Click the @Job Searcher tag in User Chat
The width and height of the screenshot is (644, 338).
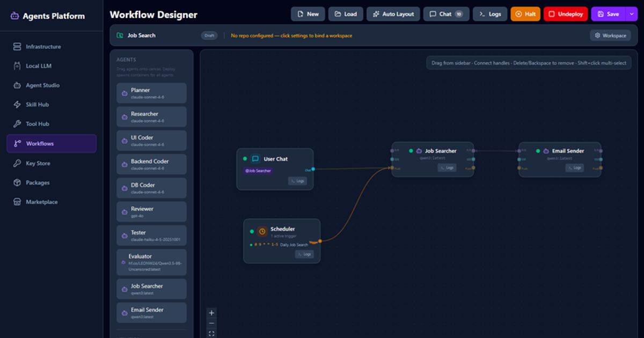point(258,171)
